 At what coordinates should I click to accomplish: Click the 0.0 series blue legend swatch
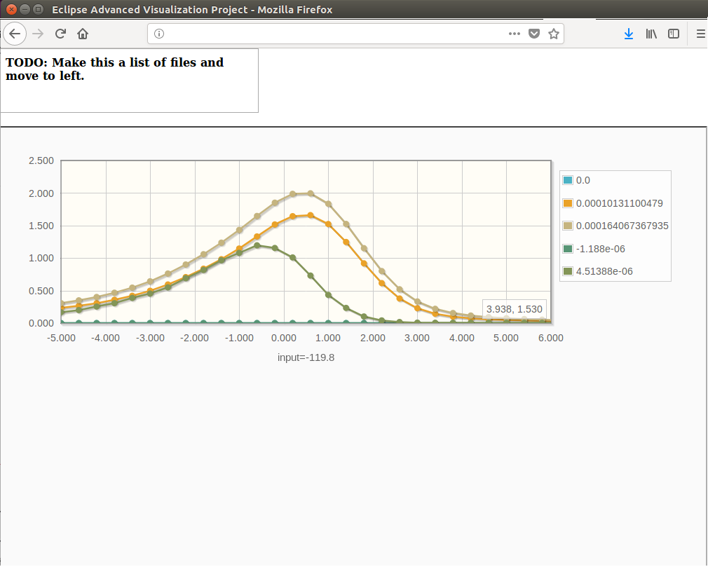point(568,181)
